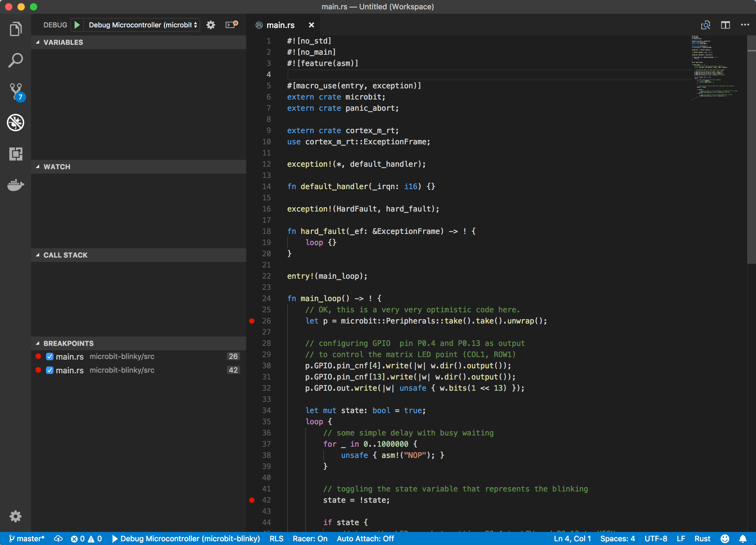The image size is (756, 545).
Task: Click 'use cortex_m_rt::ExceptionFrame;' on line 10
Action: click(359, 142)
